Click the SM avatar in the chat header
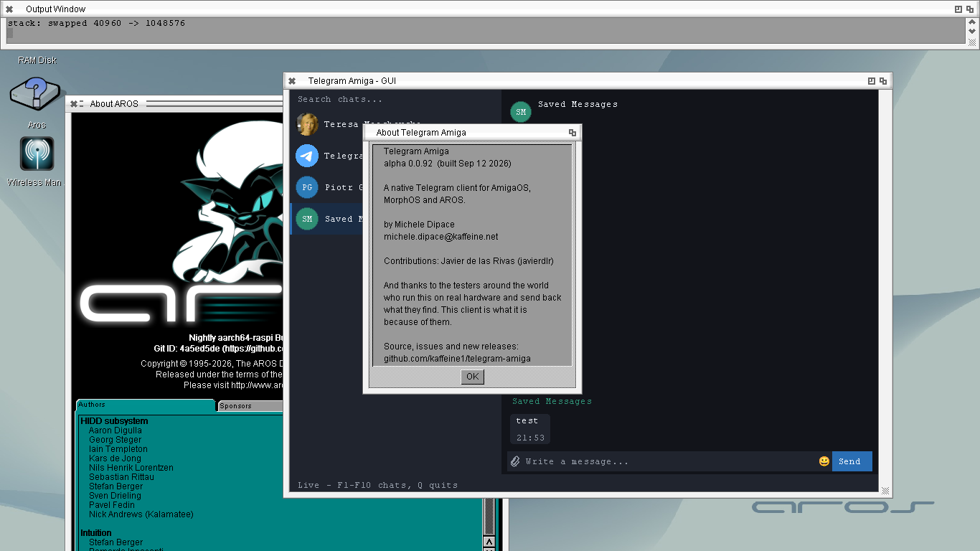 [521, 112]
